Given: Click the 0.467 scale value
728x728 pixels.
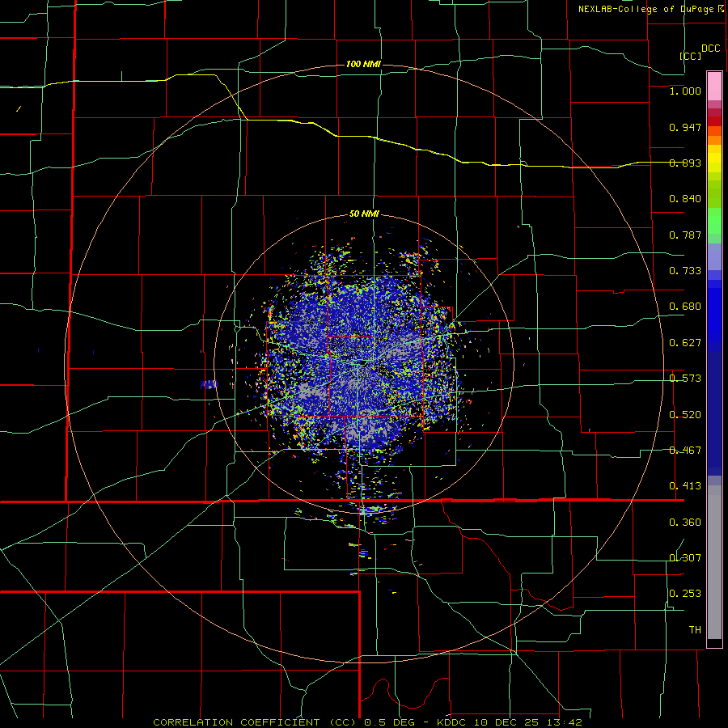Looking at the screenshot, I should pyautogui.click(x=685, y=451).
